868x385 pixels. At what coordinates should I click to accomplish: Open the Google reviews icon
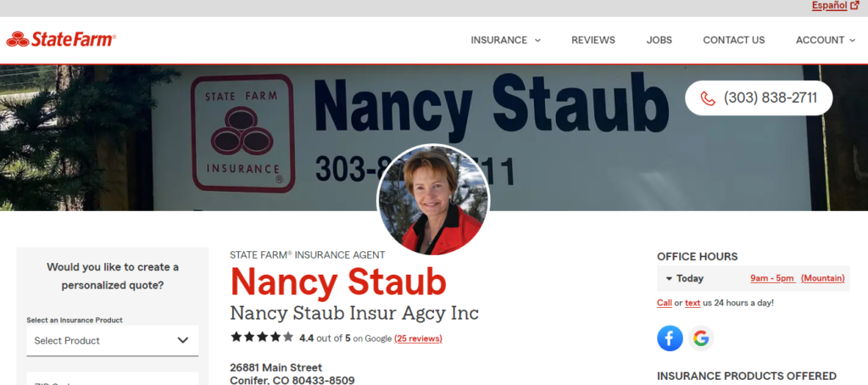(701, 338)
